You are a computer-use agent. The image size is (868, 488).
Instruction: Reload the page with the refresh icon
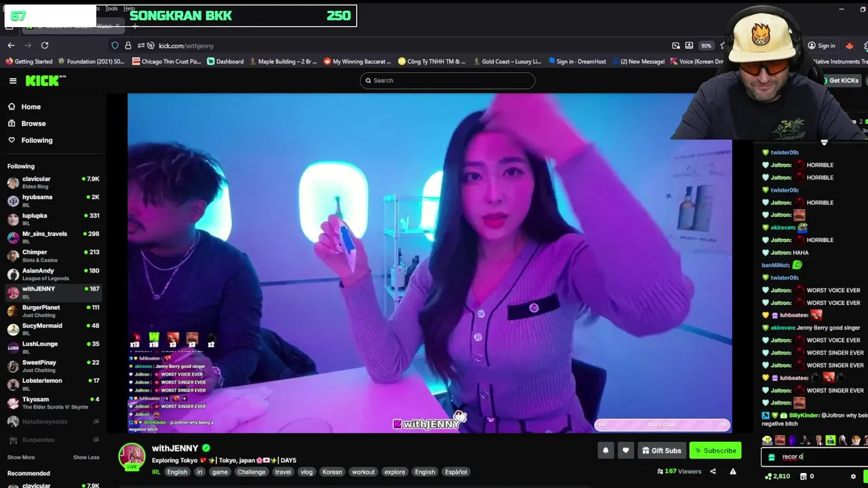click(x=45, y=45)
